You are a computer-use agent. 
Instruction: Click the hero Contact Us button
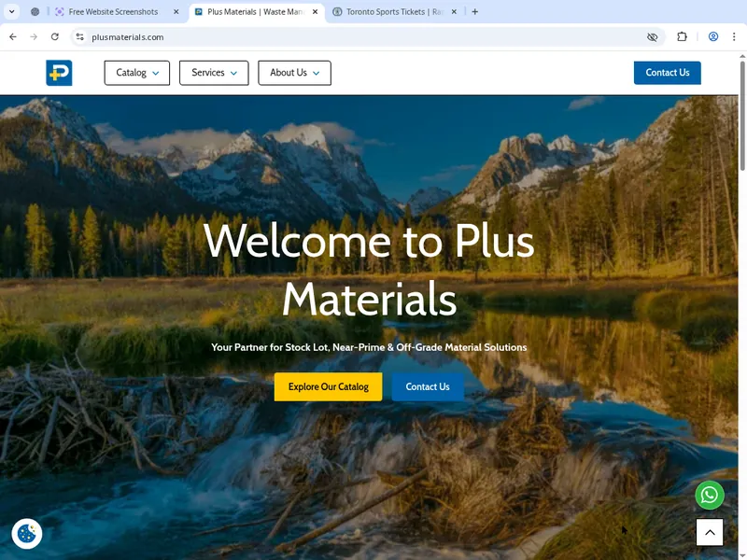coord(428,386)
